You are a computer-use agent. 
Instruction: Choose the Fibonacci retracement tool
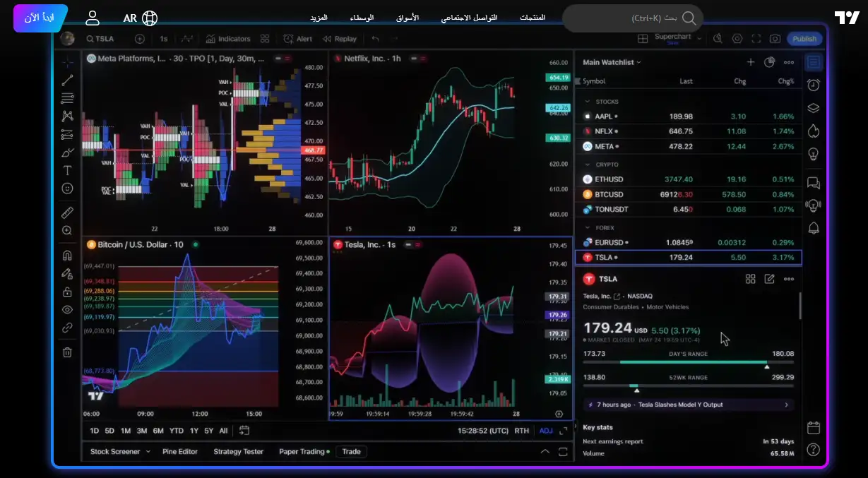point(67,98)
